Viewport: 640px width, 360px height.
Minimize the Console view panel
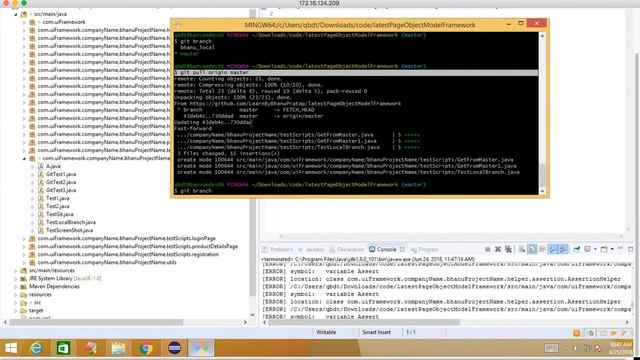click(621, 249)
